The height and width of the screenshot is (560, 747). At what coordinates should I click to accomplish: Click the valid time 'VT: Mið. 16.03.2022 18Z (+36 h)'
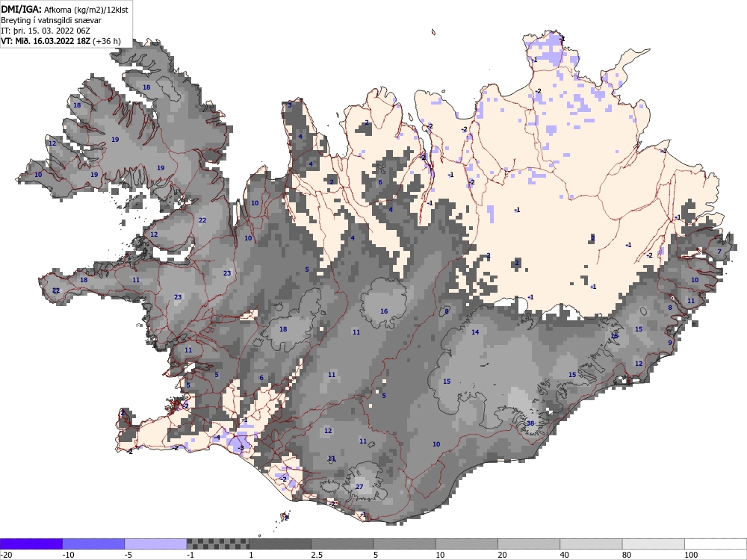[61, 41]
